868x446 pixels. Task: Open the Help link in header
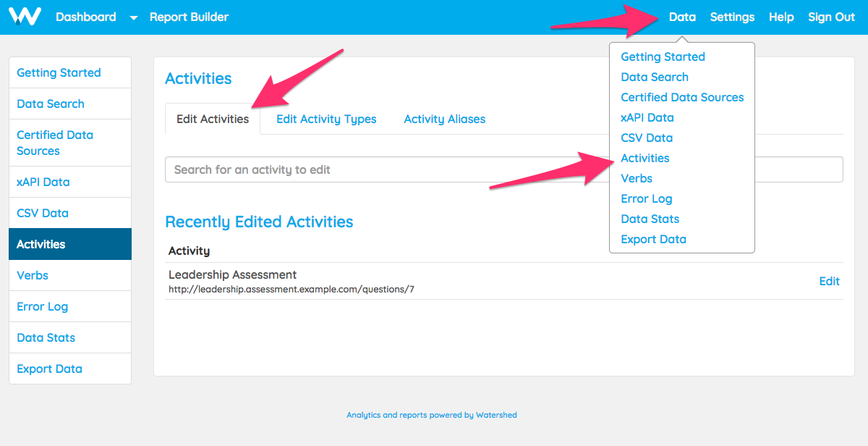point(781,17)
